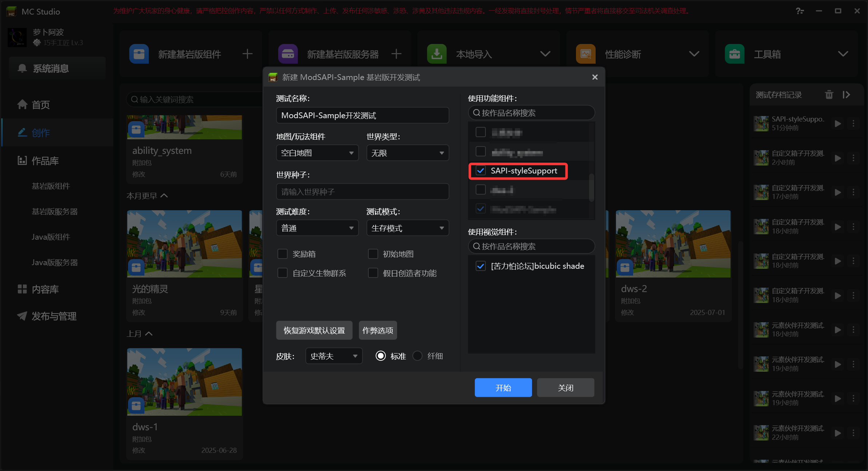The image size is (868, 471).
Task: Collapse the 本月更早 section
Action: [164, 196]
